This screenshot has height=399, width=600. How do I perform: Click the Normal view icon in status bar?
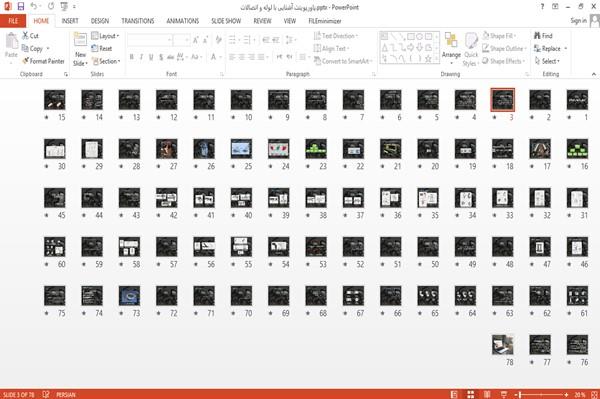(x=454, y=394)
